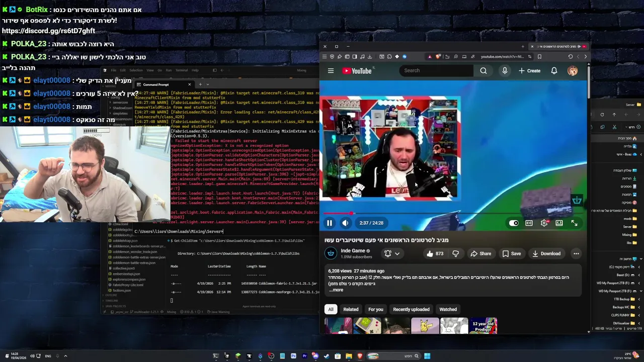Screen dimensions: 644x362
Task: Open the File menu in VS Code
Action: click(113, 70)
